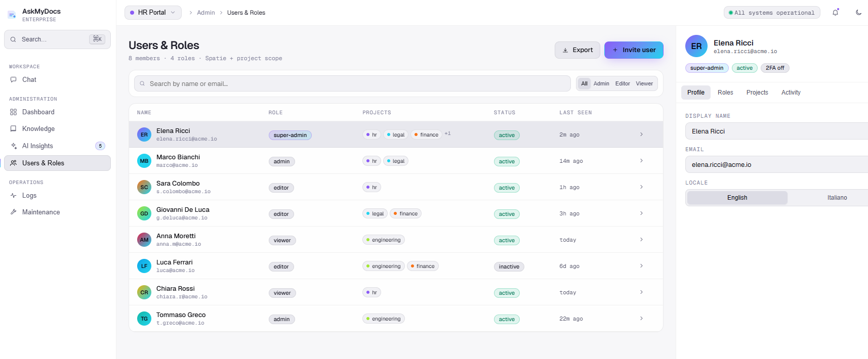Toggle dark mode moon icon

pos(859,13)
